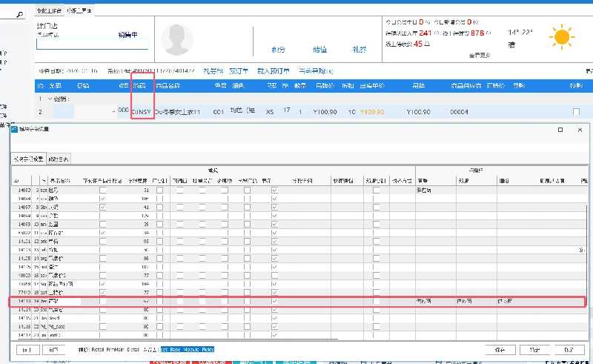Toggle the checked display checkbox in highlighted row 14113
Screen dimensions: 593x364
click(275, 302)
